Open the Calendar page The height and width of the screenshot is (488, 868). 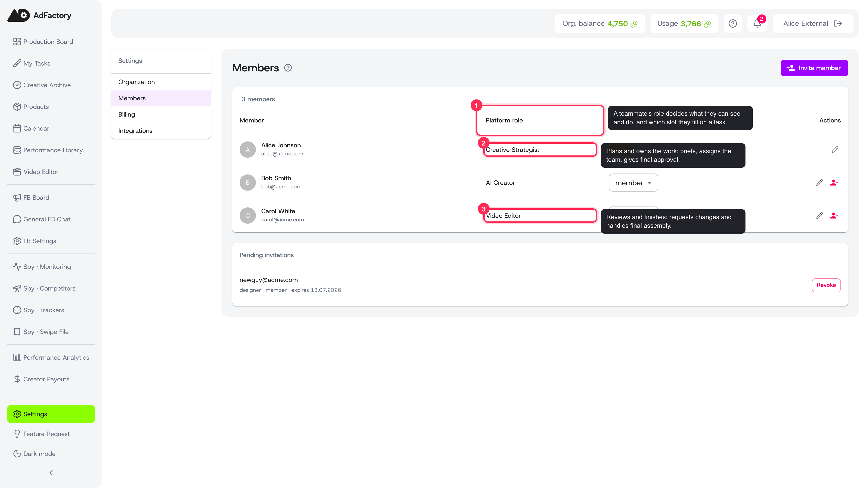51,128
